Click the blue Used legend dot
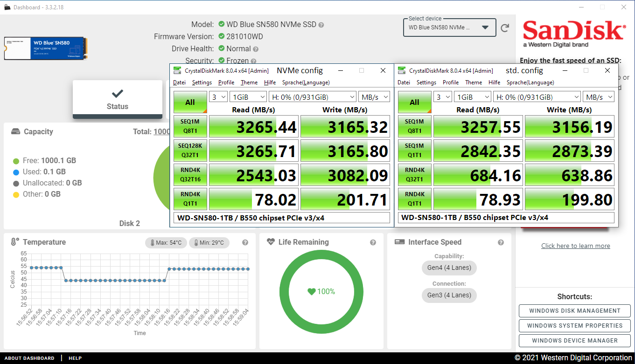The height and width of the screenshot is (364, 635). (16, 172)
